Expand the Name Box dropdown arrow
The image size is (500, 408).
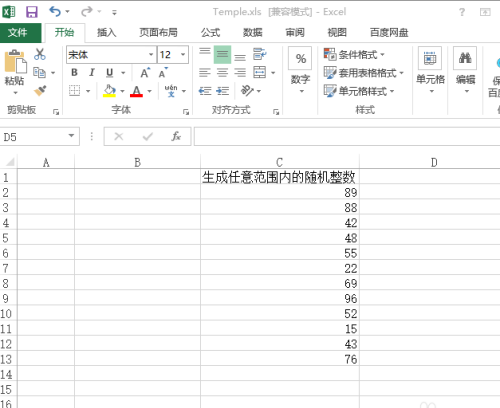point(71,136)
